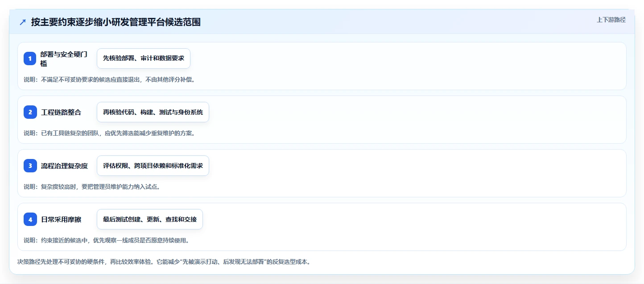Click the note about 复杂度较高时
Screen dimensions: 644x284
(x=92, y=187)
